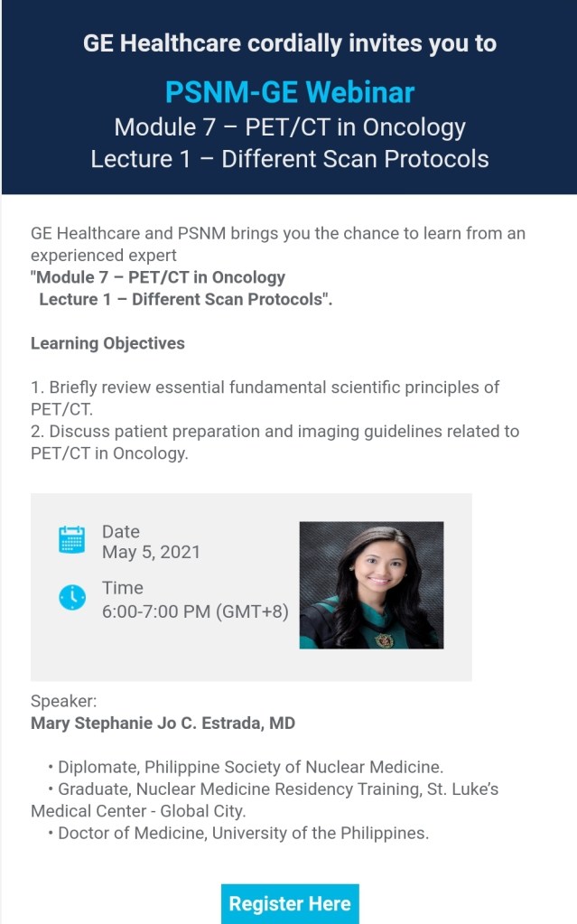This screenshot has height=924, width=577.
Task: Click the Doctor of Medicine bullet
Action: click(243, 833)
